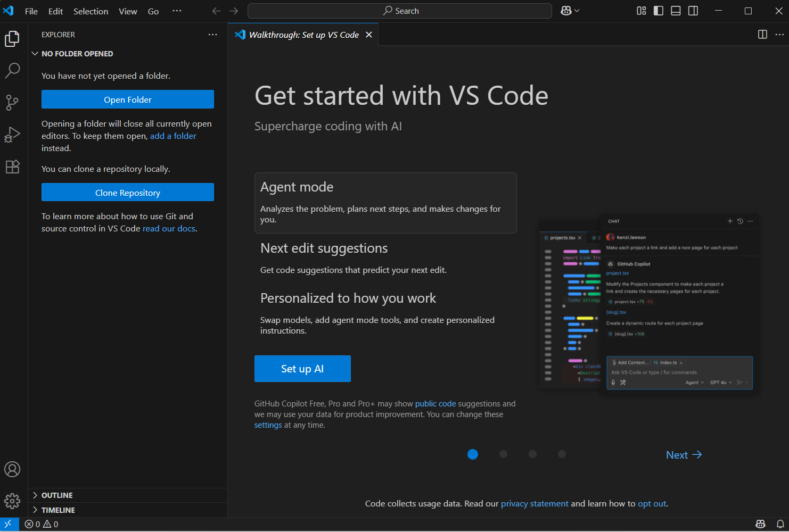The width and height of the screenshot is (789, 532).
Task: Open the Explorer view in activity bar
Action: (12, 39)
